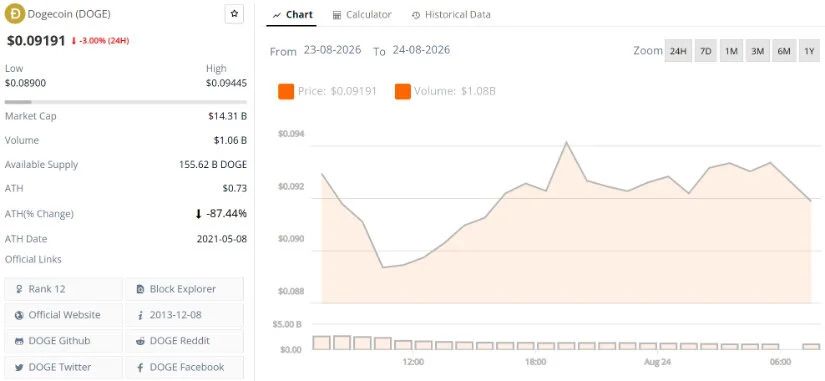Click the low-high price range bar
This screenshot has height=381, width=825.
click(126, 102)
